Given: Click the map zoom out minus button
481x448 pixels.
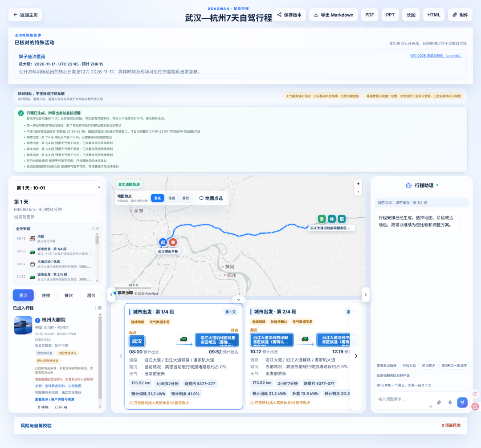Looking at the screenshot, I should pos(358,192).
